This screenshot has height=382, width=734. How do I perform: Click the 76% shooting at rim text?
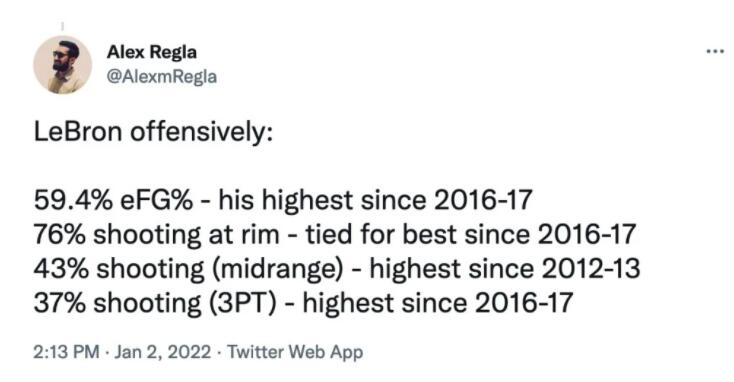tap(156, 235)
